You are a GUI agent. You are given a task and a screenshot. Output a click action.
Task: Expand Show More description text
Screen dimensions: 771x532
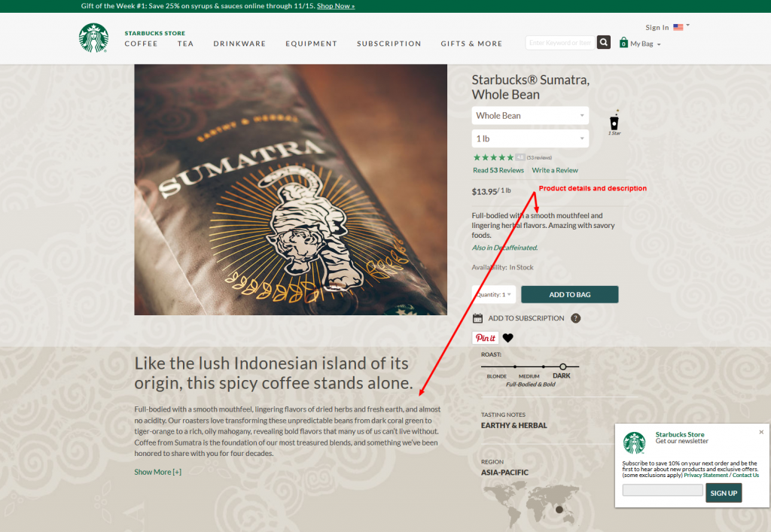[x=158, y=472]
